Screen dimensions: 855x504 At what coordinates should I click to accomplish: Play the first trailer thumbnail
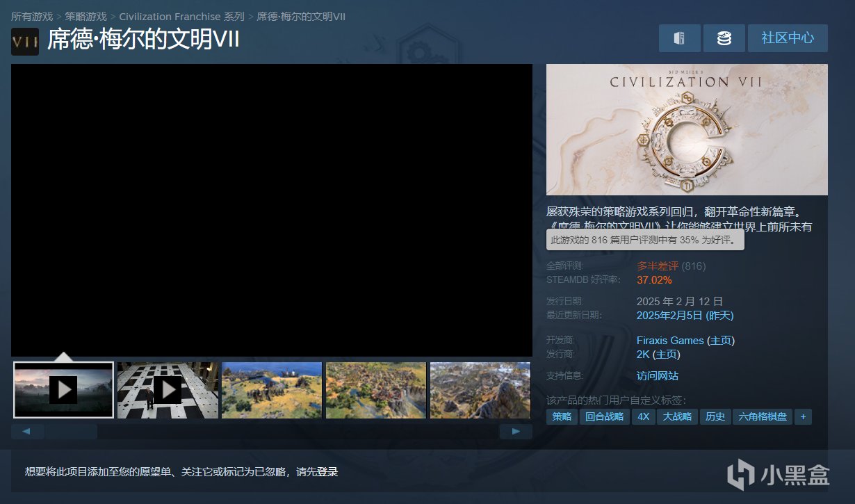coord(63,390)
